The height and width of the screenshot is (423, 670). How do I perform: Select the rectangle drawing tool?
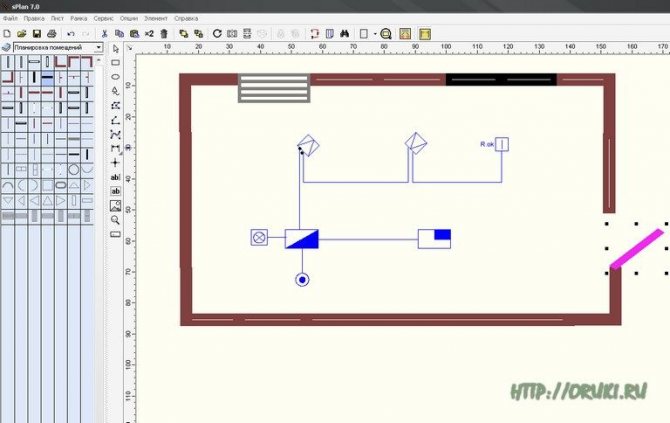(116, 62)
